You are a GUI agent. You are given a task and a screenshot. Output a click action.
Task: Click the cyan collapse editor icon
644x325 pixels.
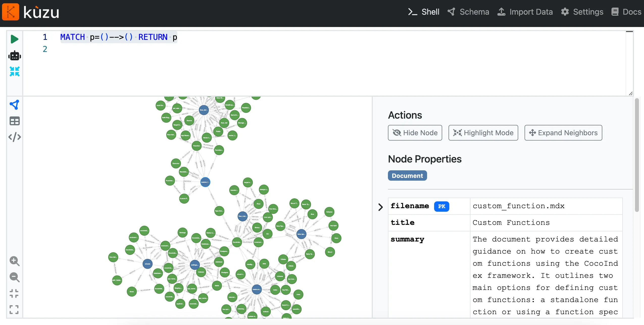[x=14, y=71]
